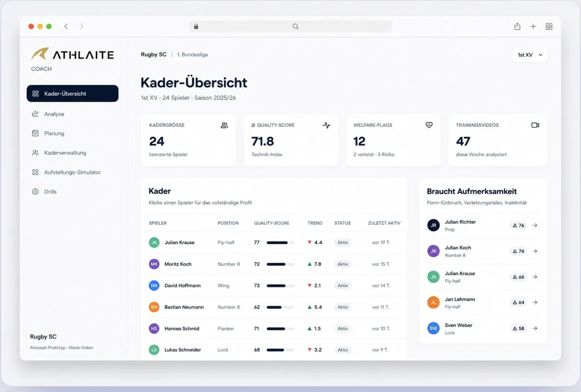581x392 pixels.
Task: Open Hannes Schmid's player profile
Action: pyautogui.click(x=182, y=328)
